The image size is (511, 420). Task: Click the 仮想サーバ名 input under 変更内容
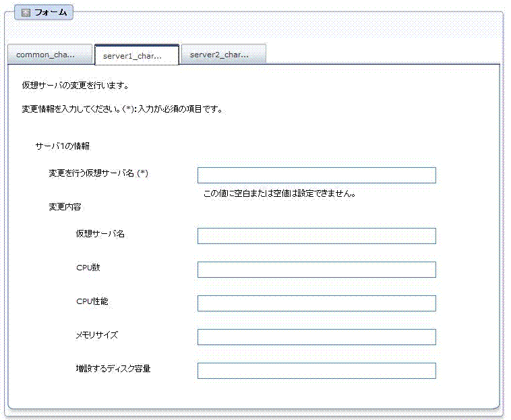tap(316, 236)
